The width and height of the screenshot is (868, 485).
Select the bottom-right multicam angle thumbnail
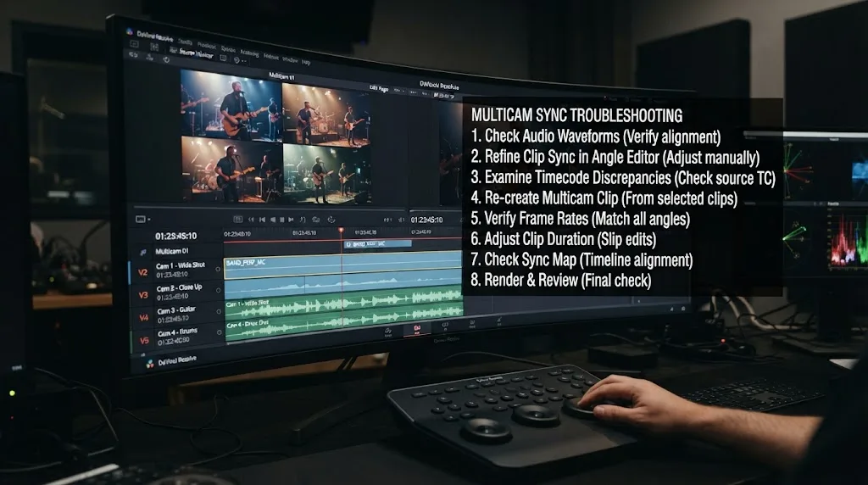(326, 174)
